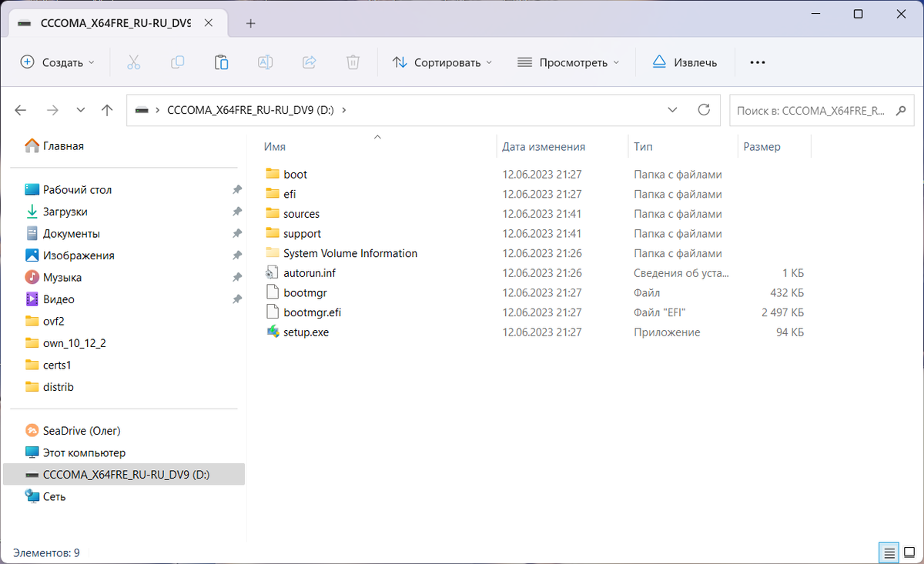Image resolution: width=924 pixels, height=564 pixels.
Task: Open the Просмотреть dropdown
Action: tap(568, 62)
